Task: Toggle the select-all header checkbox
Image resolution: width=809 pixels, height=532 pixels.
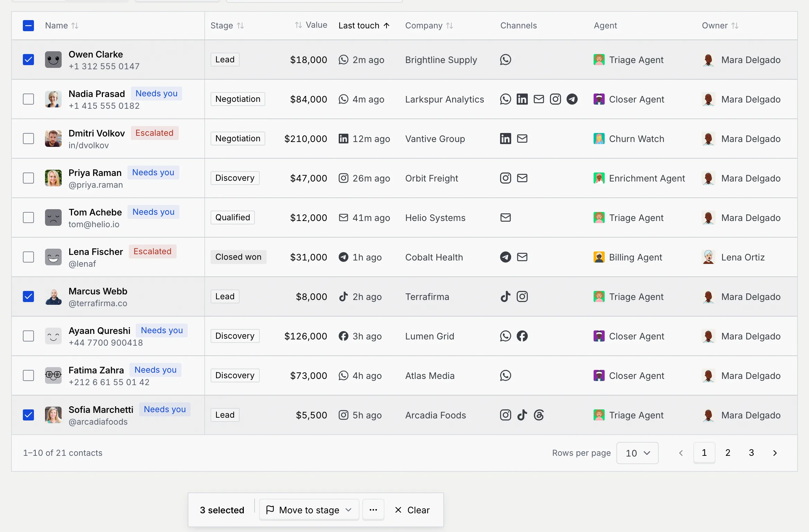Action: coord(28,26)
